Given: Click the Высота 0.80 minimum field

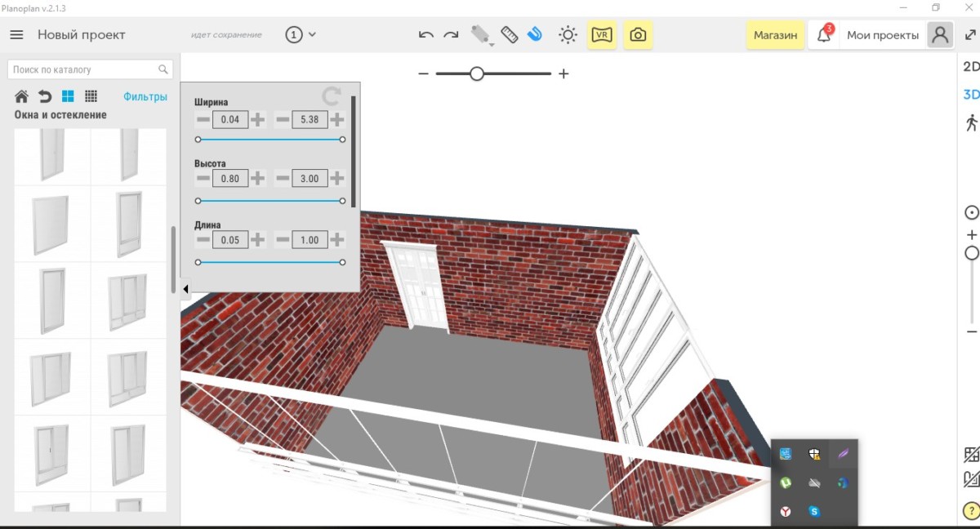Looking at the screenshot, I should click(230, 178).
